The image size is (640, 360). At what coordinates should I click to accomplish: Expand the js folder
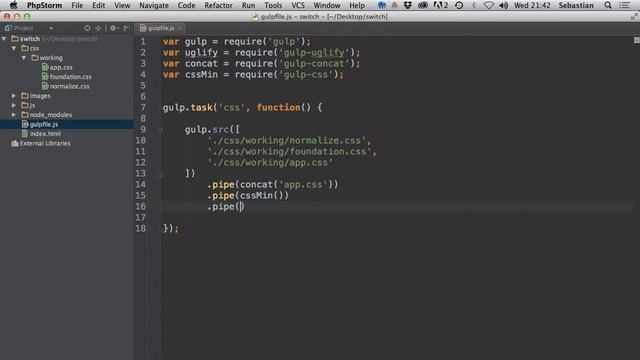pos(14,105)
